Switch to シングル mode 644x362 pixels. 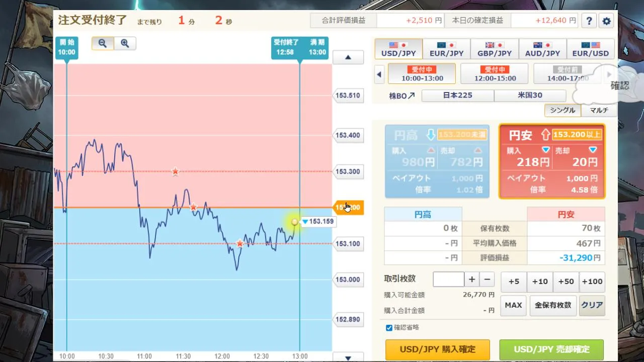coord(562,110)
